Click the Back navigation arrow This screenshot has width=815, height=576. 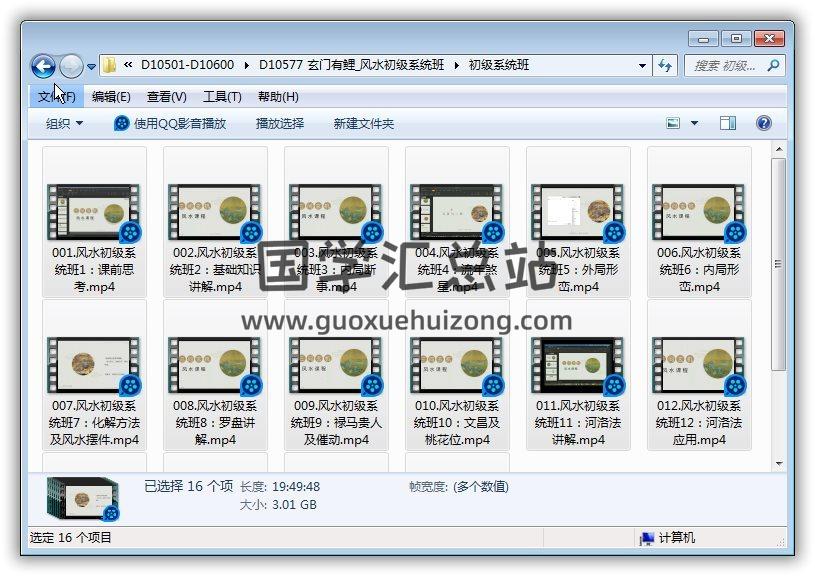tap(43, 66)
